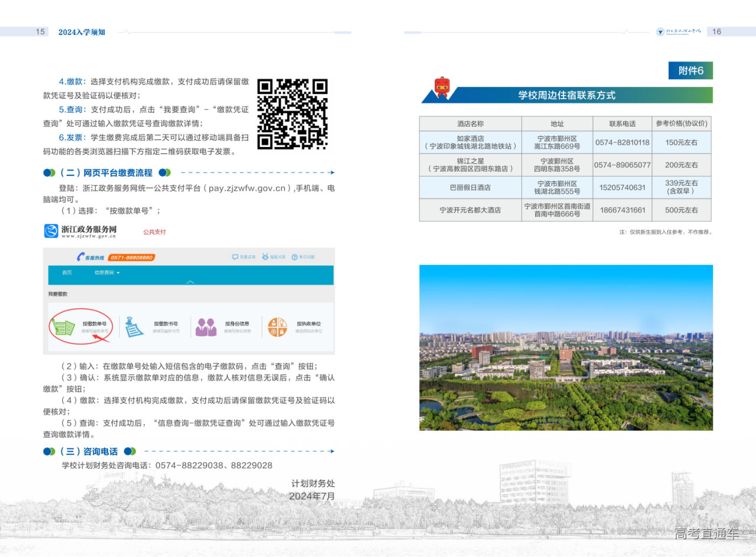Screen dimensions: 756x557
Task: Click the red 公共支付 label
Action: (x=154, y=232)
